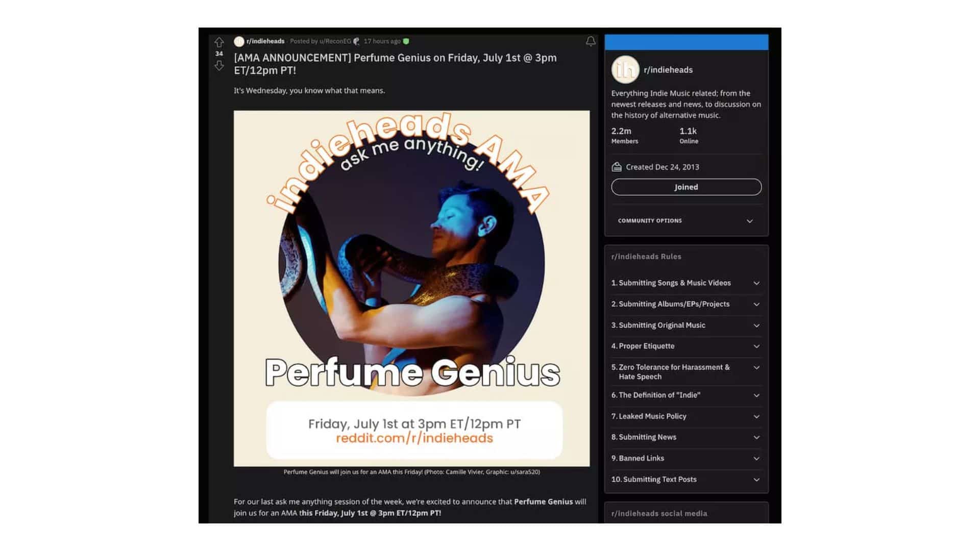The image size is (980, 551).
Task: Click the cake icon next to Created date
Action: coord(617,167)
